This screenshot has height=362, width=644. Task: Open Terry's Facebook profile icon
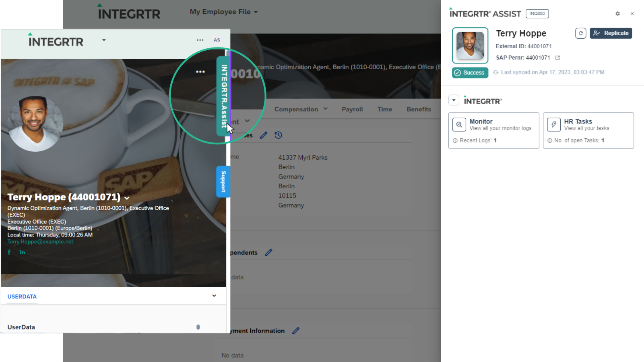coord(9,252)
